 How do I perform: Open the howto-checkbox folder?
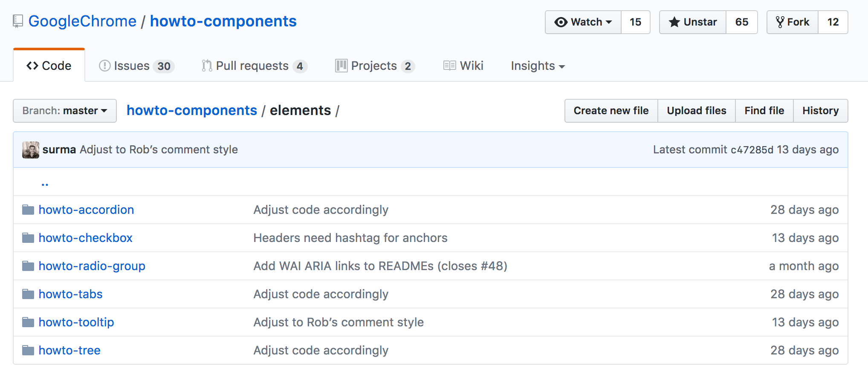(x=86, y=238)
